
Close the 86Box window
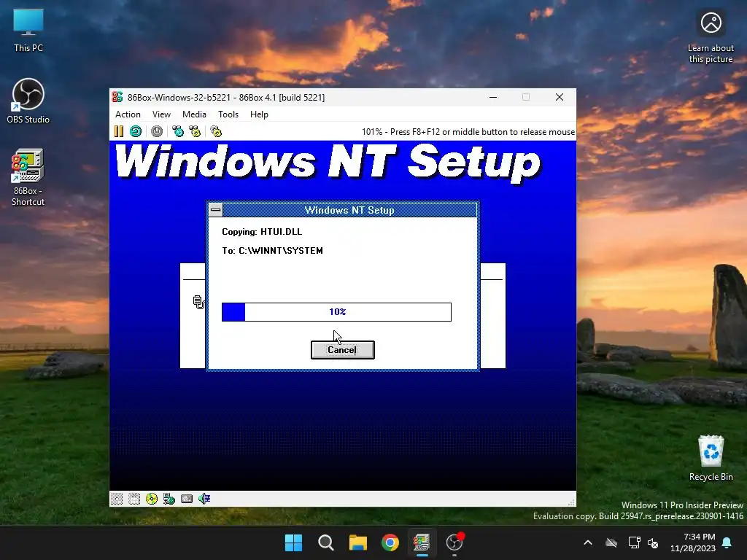pos(560,97)
